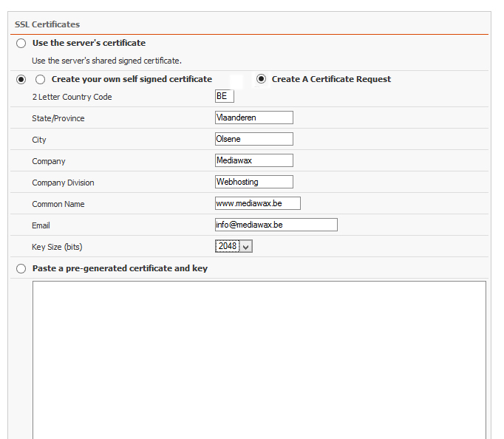Click the filled outer radio left of self signed option

click(x=21, y=79)
